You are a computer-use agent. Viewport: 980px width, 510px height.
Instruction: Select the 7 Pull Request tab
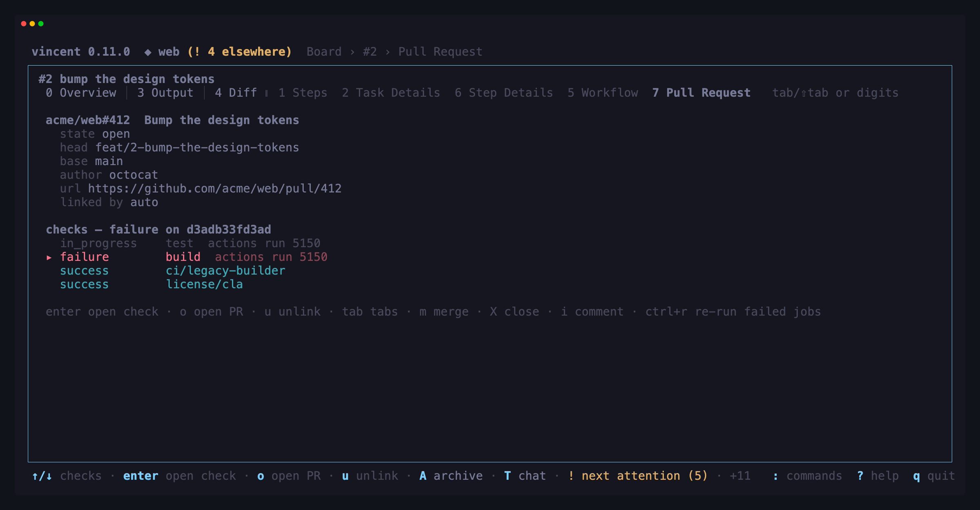701,93
